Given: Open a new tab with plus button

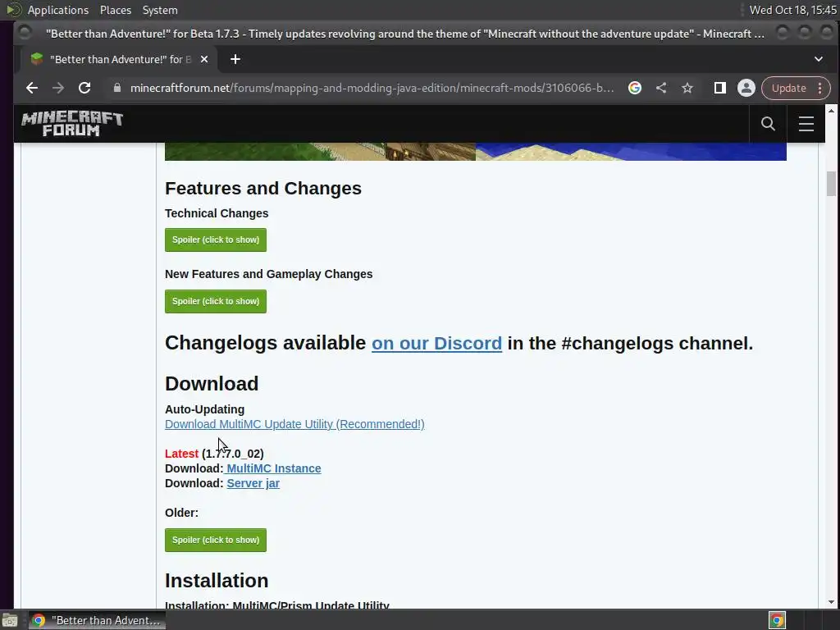Looking at the screenshot, I should tap(235, 59).
